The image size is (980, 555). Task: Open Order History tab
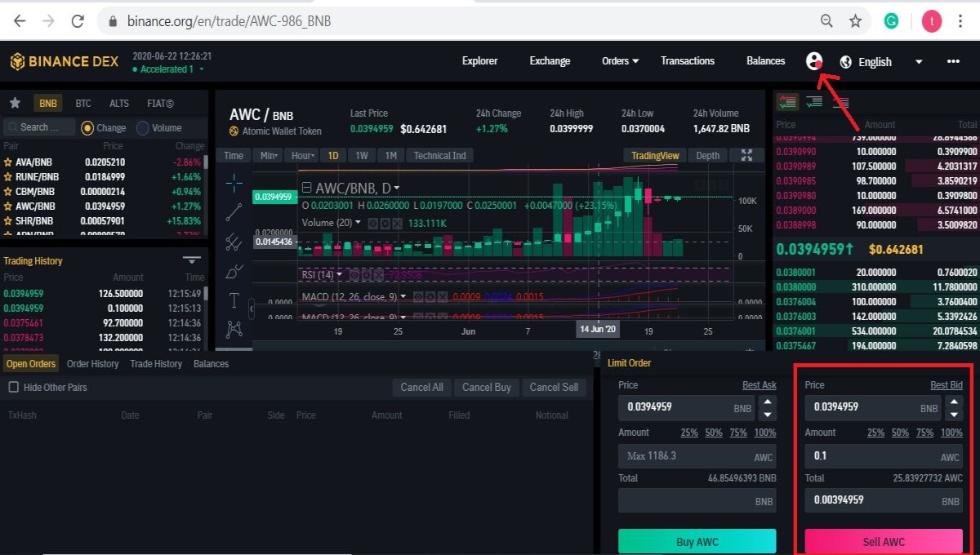[x=92, y=364]
